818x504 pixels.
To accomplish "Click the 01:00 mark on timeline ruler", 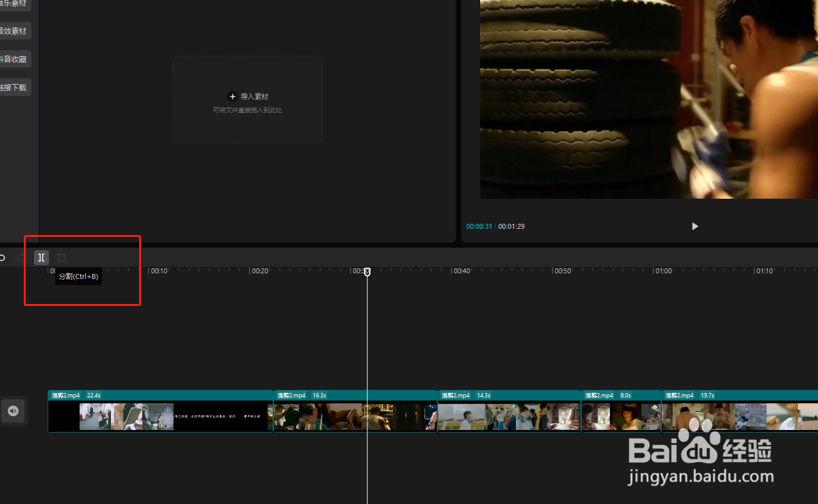I will [x=664, y=271].
